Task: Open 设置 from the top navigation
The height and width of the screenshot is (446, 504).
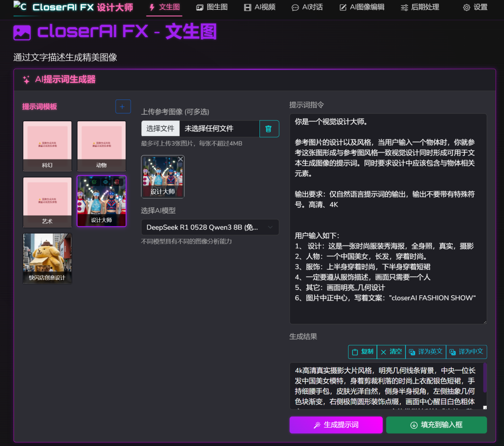Action: (x=475, y=7)
